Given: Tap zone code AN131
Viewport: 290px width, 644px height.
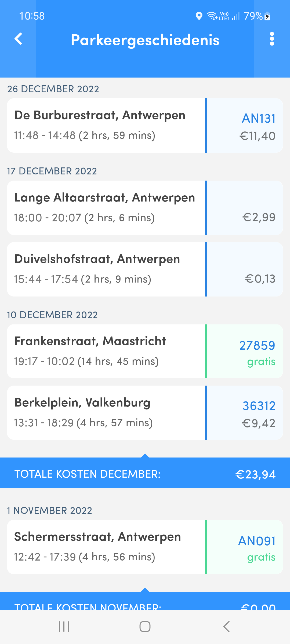Looking at the screenshot, I should pos(259,118).
